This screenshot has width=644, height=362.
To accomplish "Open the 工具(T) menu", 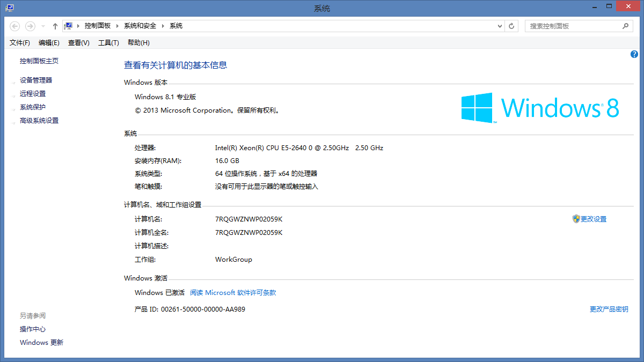I will [x=108, y=43].
